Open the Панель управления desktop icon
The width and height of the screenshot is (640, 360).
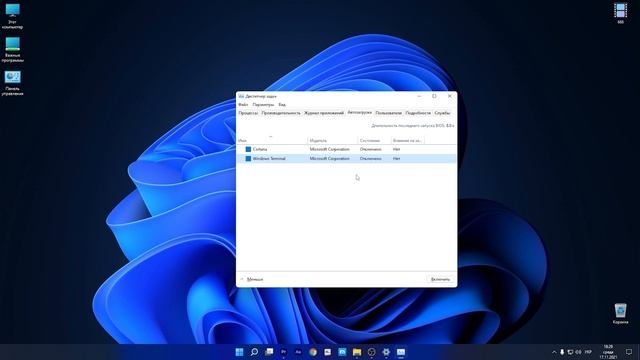(x=12, y=83)
